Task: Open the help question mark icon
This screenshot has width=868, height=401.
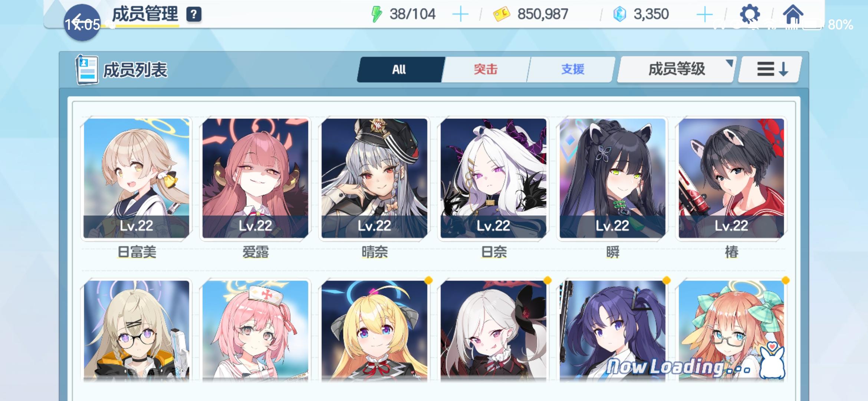Action: click(194, 14)
